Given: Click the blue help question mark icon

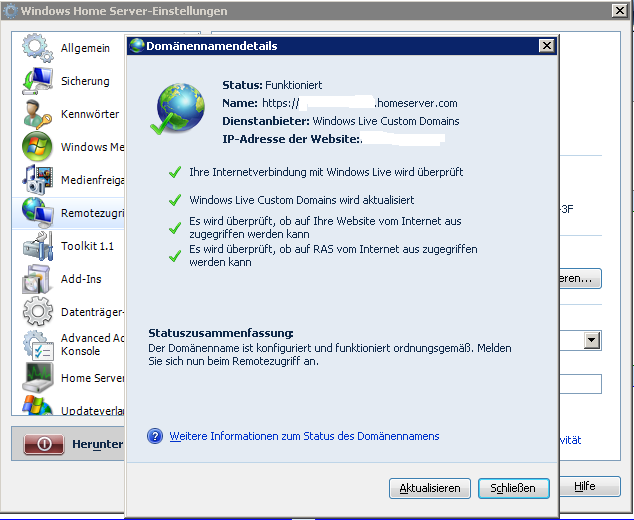Looking at the screenshot, I should pyautogui.click(x=155, y=436).
